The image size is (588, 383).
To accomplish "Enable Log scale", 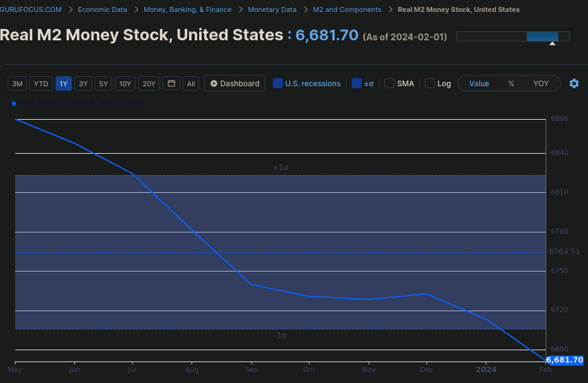I will point(429,83).
